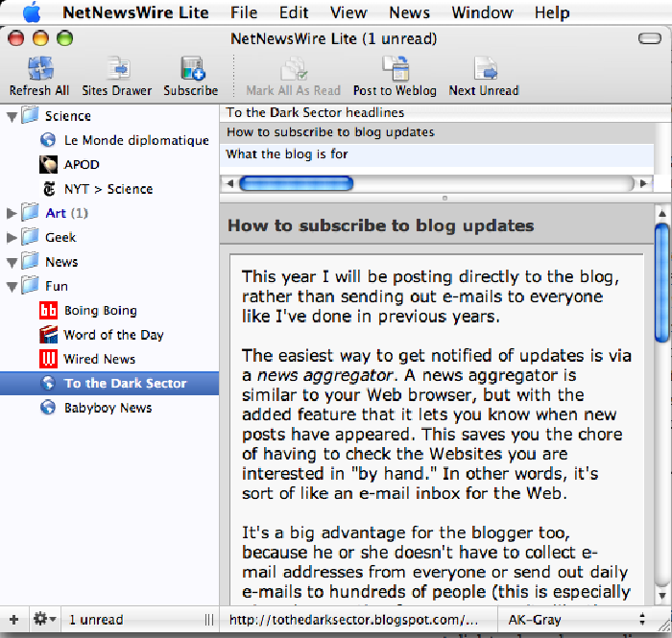Click headline list scroll left arrow
Image resolution: width=672 pixels, height=638 pixels.
pyautogui.click(x=230, y=183)
